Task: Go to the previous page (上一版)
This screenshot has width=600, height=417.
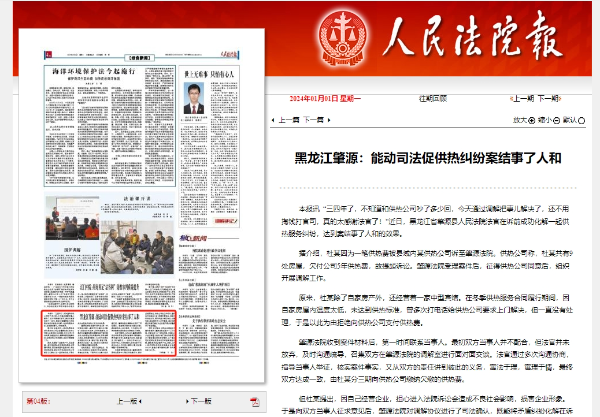Action: (127, 401)
